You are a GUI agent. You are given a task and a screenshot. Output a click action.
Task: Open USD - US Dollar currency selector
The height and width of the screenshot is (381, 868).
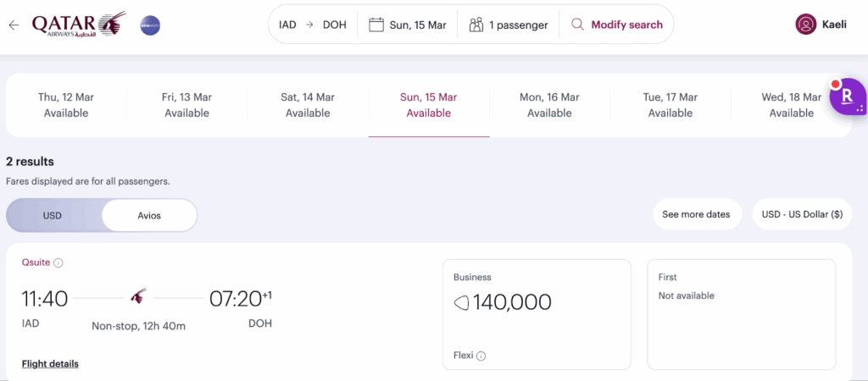[x=802, y=214]
